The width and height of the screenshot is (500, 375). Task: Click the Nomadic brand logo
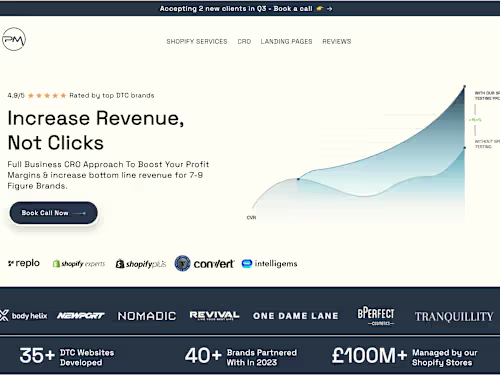pos(147,316)
